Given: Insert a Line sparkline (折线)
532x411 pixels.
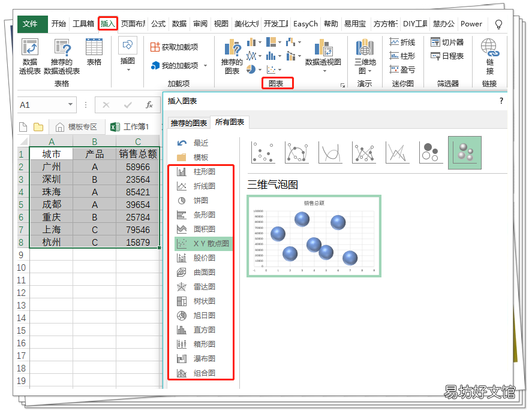Looking at the screenshot, I should 402,43.
